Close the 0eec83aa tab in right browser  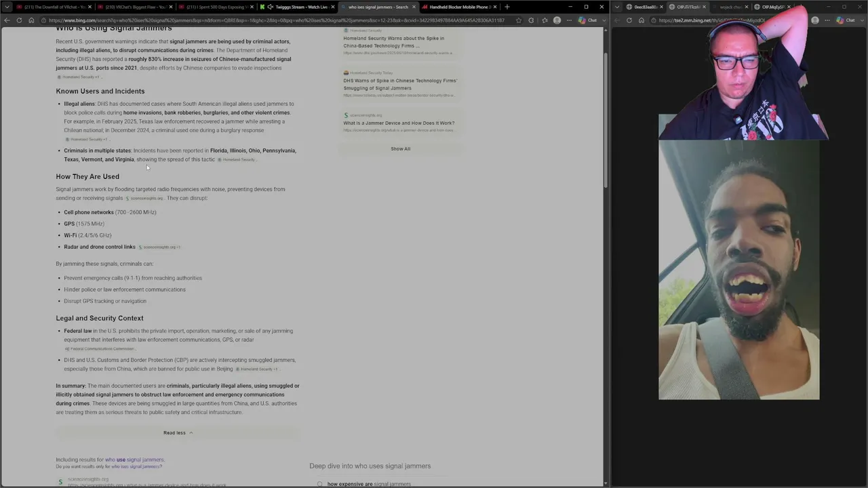661,7
